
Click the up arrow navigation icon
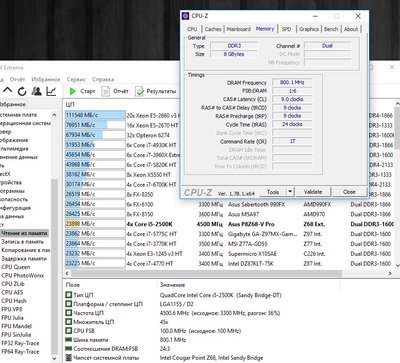8,90
